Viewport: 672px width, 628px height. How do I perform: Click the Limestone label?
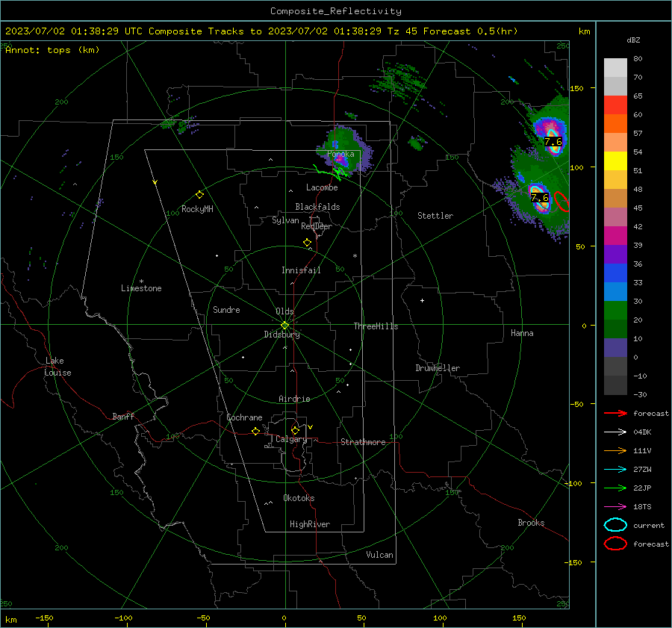point(141,288)
